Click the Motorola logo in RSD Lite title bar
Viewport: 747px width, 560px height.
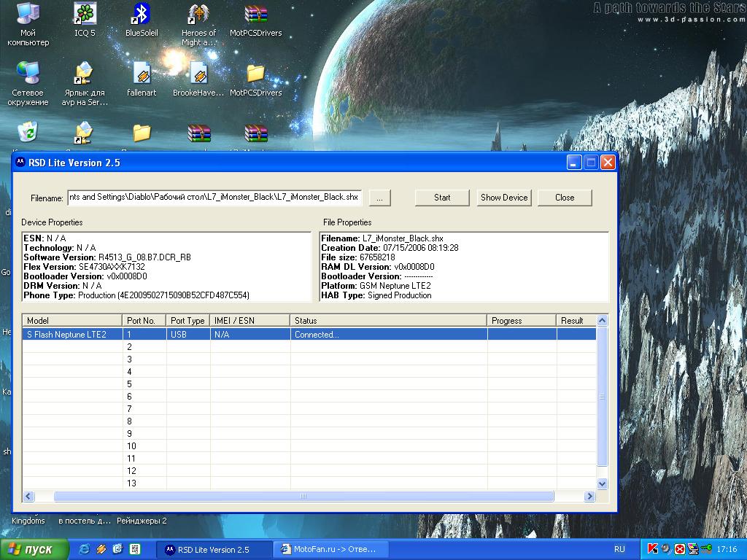coord(20,163)
